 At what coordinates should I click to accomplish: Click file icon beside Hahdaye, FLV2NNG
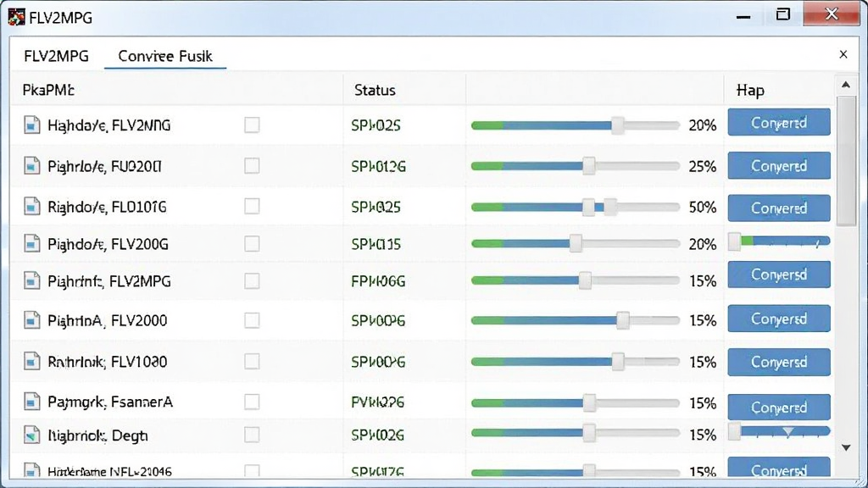pos(31,125)
